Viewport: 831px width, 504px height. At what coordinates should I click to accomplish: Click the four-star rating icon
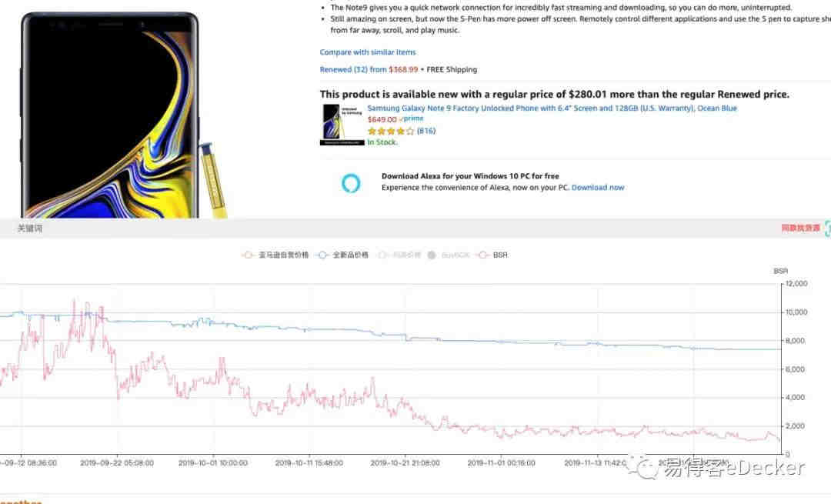(390, 131)
